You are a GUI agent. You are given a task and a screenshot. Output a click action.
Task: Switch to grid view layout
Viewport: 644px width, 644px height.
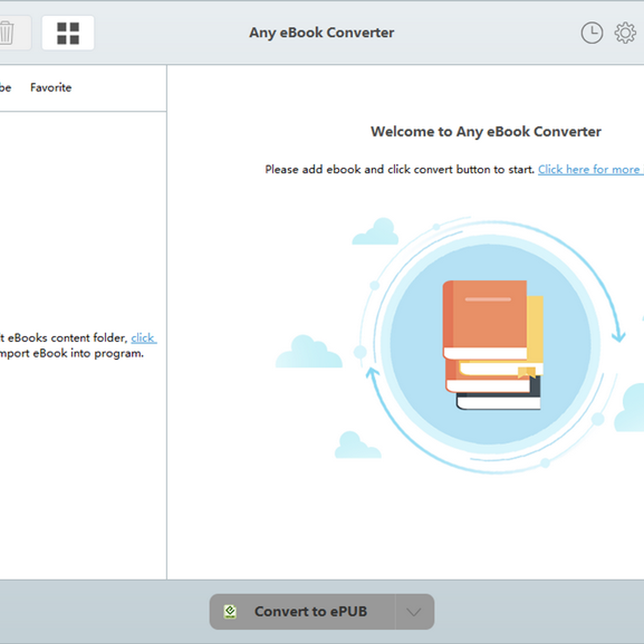pyautogui.click(x=68, y=33)
